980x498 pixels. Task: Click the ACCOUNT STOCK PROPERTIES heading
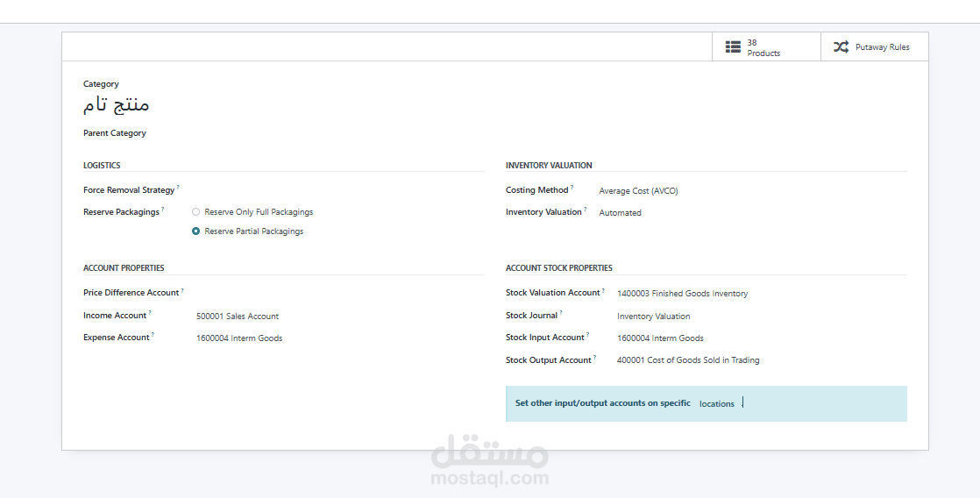[559, 268]
